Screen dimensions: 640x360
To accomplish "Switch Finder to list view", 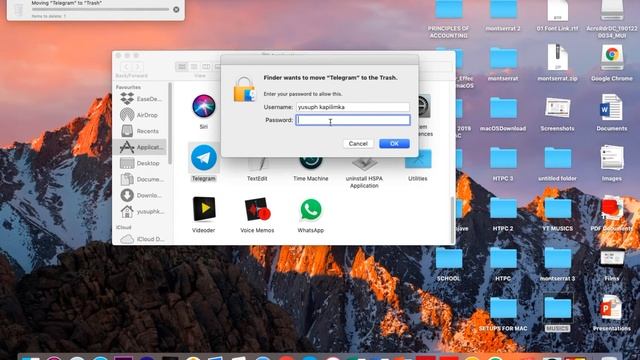I will [x=194, y=67].
